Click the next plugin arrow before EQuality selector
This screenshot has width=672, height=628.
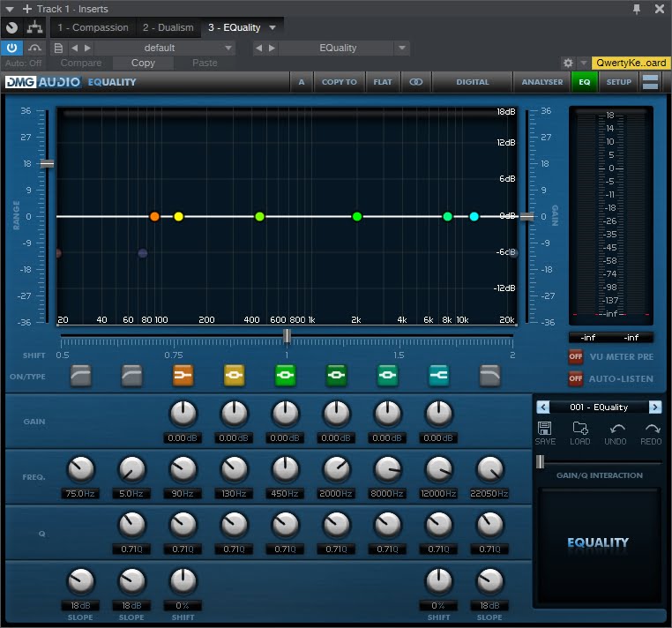(x=272, y=48)
